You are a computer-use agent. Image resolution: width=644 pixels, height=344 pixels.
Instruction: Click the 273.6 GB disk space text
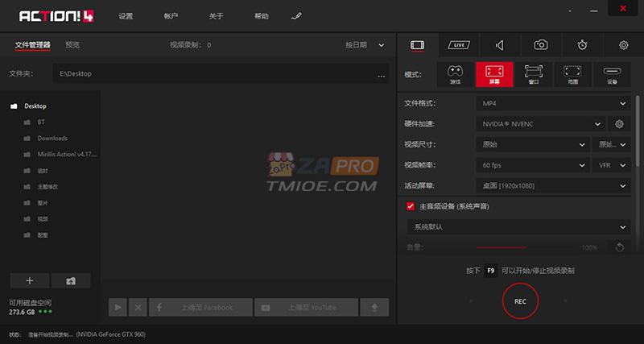click(22, 312)
